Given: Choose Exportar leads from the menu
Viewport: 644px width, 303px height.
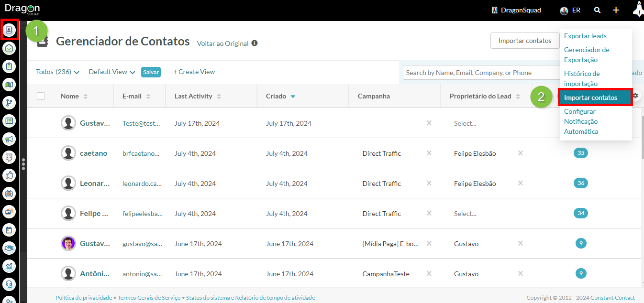Looking at the screenshot, I should point(585,36).
